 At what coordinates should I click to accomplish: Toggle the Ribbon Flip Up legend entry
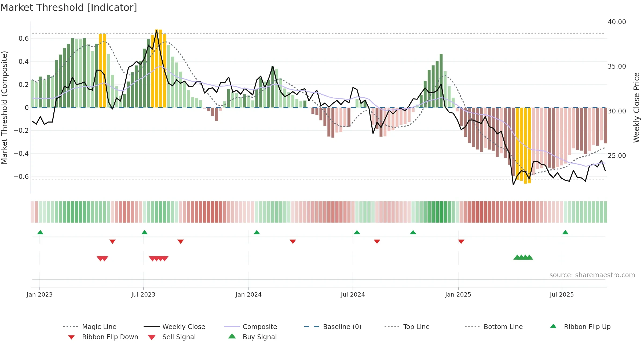pos(580,327)
